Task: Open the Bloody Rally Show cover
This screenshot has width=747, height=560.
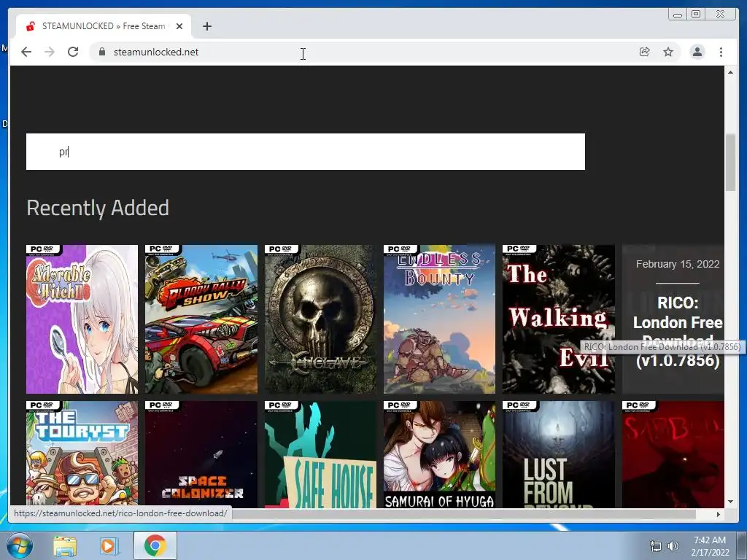Action: pos(201,319)
